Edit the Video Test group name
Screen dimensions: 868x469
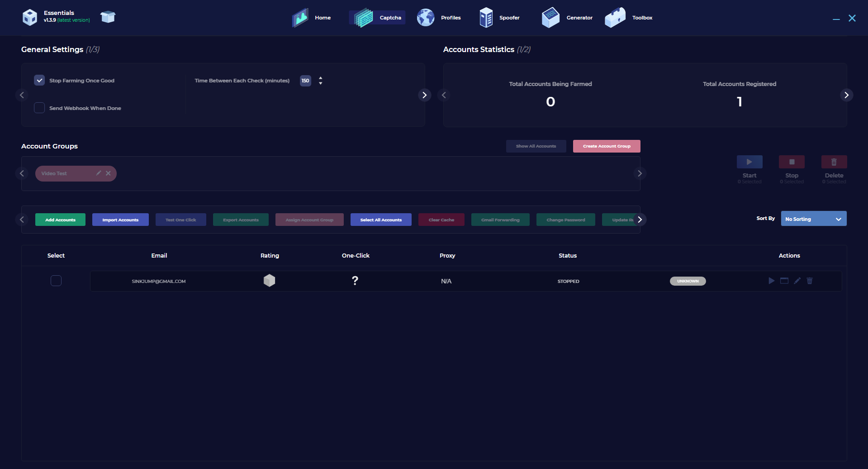pos(99,173)
